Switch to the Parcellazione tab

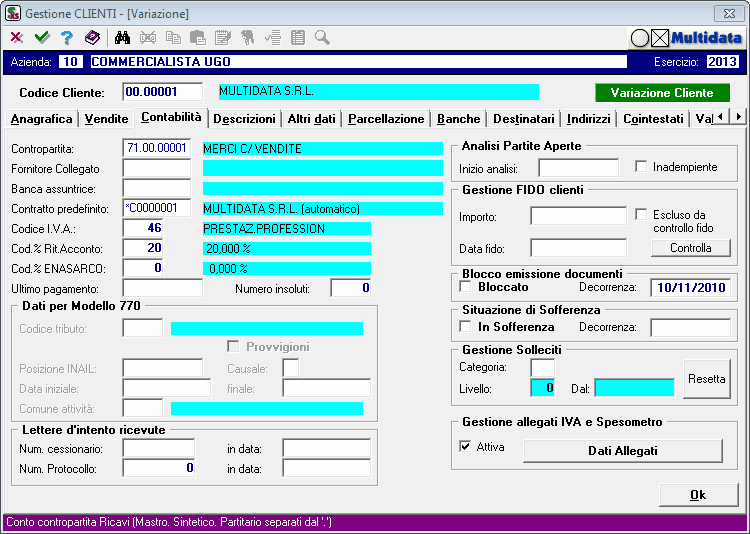click(386, 119)
